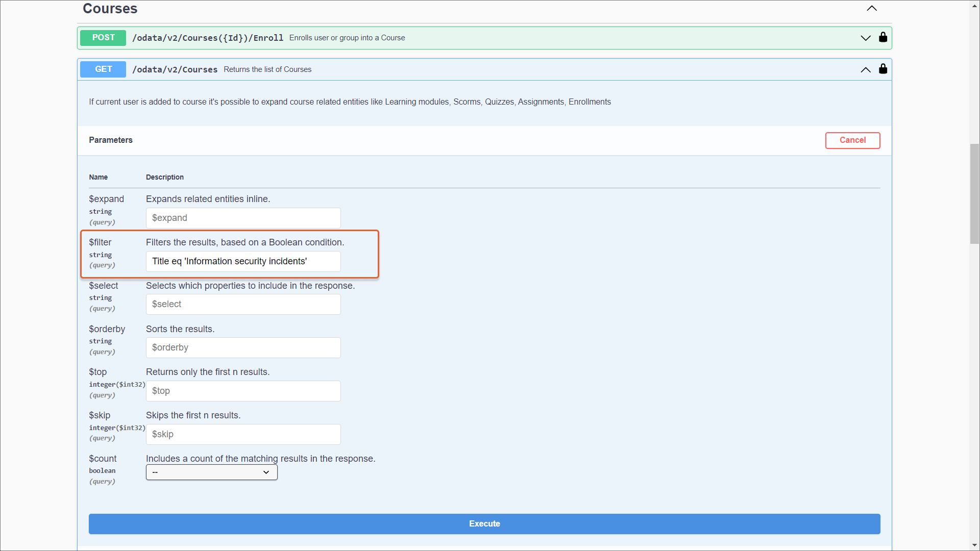Click the lock icon on GET Courses row
The image size is (980, 551).
pos(883,69)
